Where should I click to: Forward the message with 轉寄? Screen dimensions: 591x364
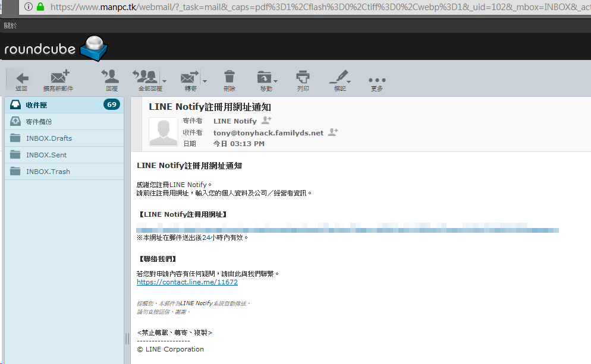click(x=190, y=81)
